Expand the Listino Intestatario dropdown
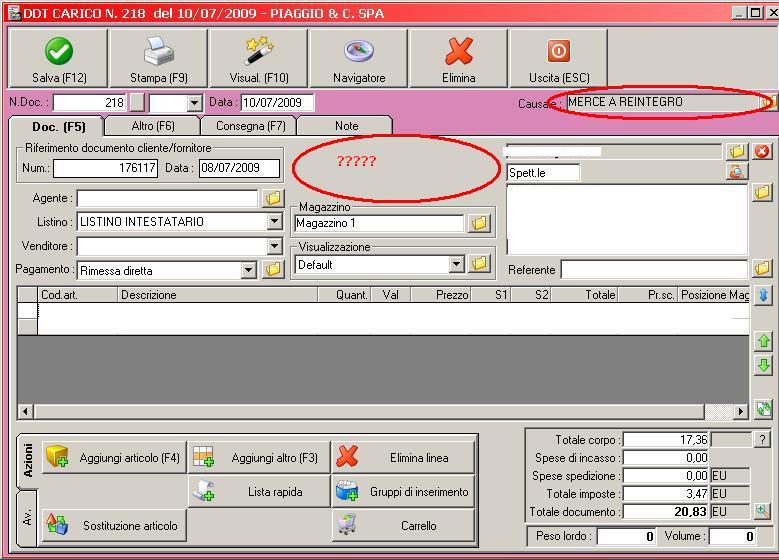 [274, 221]
